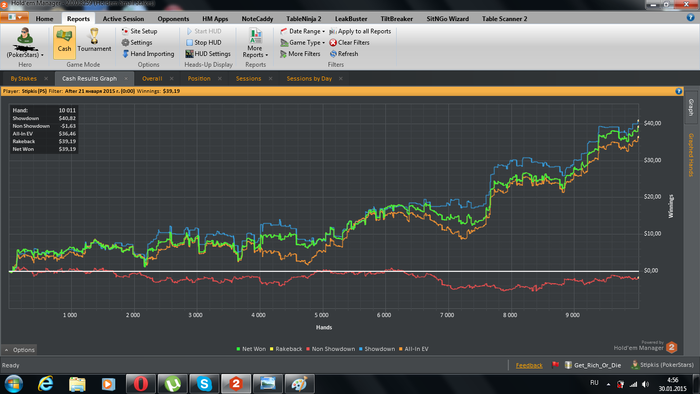Open Skype from the taskbar
The height and width of the screenshot is (394, 700).
204,384
